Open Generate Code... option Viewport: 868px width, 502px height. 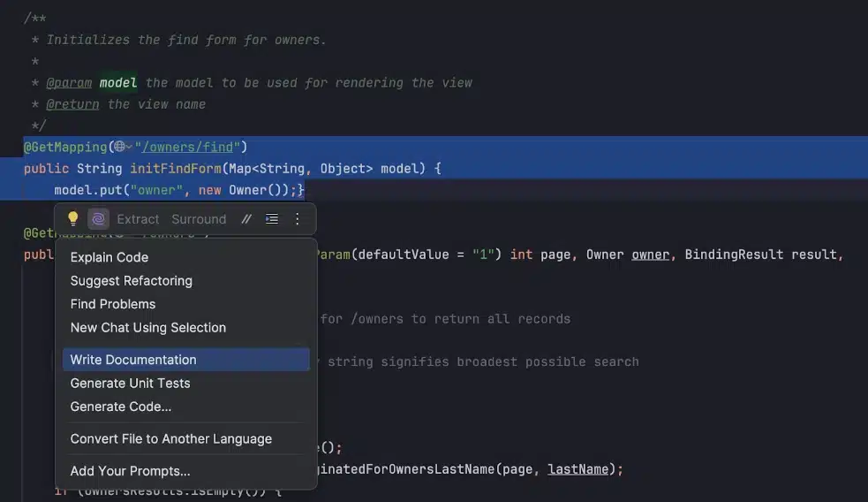tap(186, 407)
